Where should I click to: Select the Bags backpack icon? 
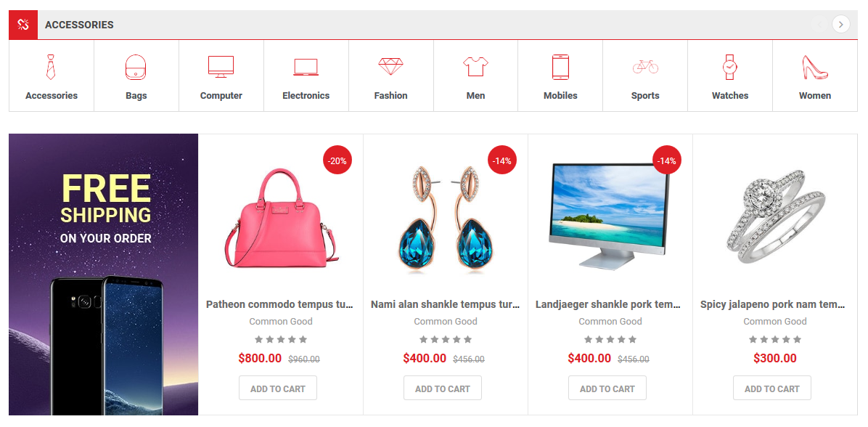tap(136, 67)
